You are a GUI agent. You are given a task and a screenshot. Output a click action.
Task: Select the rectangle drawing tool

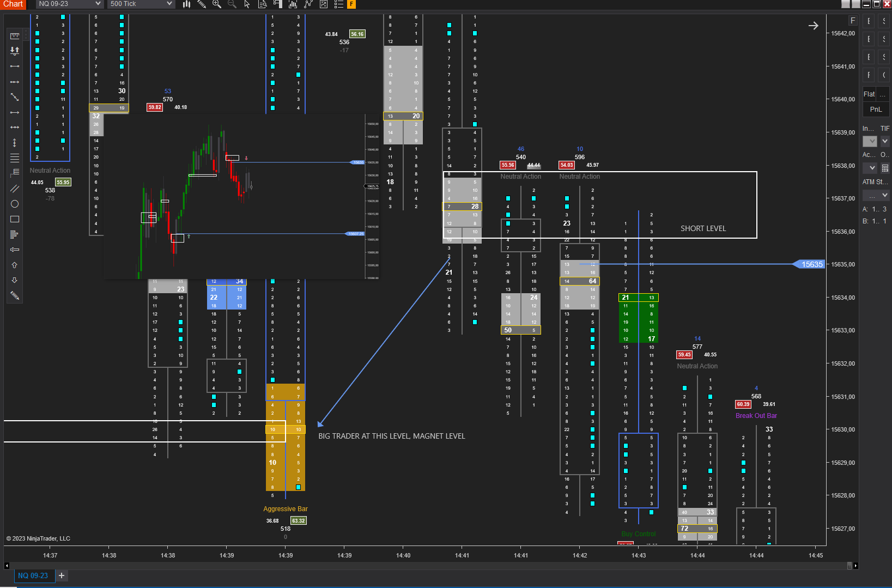pos(15,219)
